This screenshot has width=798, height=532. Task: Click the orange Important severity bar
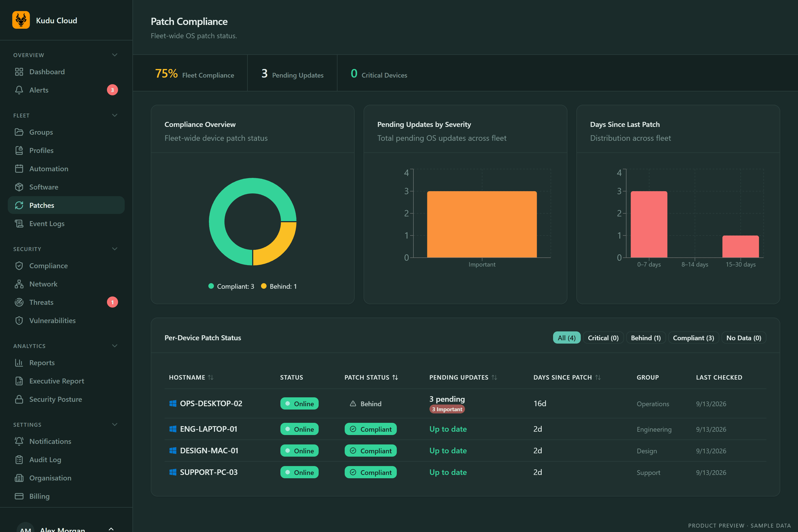pyautogui.click(x=482, y=224)
